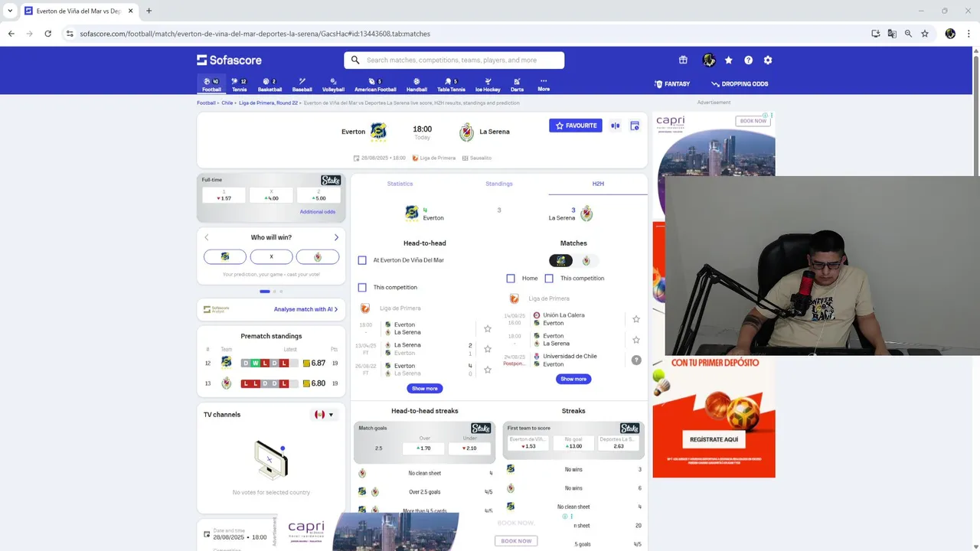Screen dimensions: 980x551
Task: Add match to calendar icon
Action: pos(635,126)
